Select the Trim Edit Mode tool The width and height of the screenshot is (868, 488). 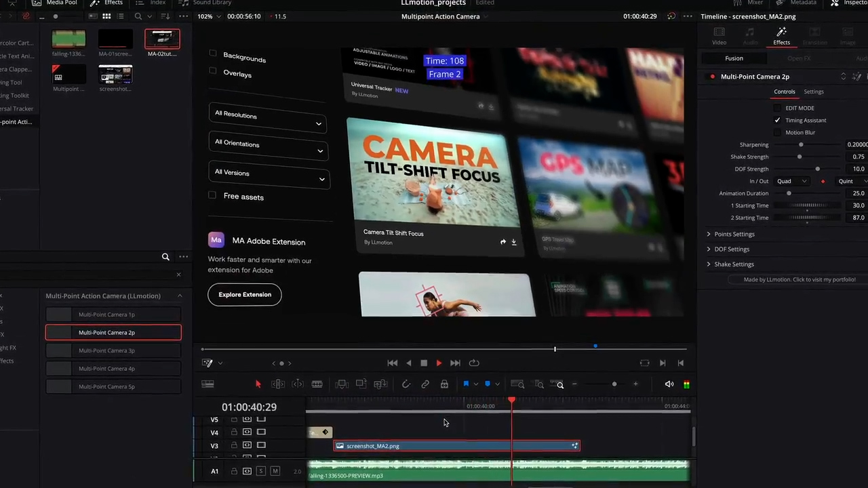pos(278,384)
